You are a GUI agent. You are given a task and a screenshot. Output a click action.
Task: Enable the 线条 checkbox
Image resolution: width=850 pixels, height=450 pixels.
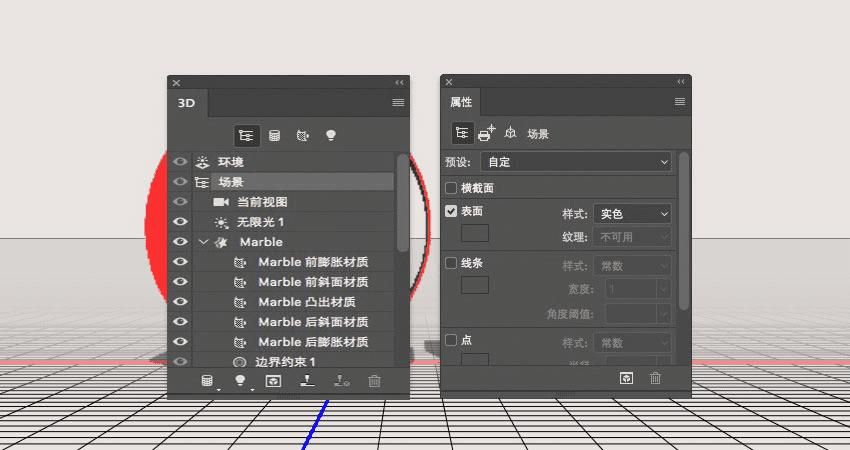coord(450,263)
